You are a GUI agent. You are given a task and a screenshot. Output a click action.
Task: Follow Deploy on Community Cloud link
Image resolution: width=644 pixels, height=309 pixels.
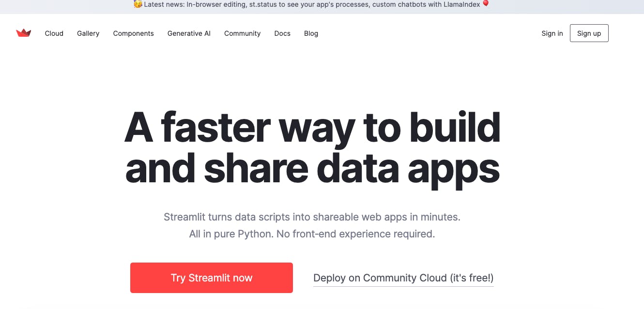(x=403, y=278)
